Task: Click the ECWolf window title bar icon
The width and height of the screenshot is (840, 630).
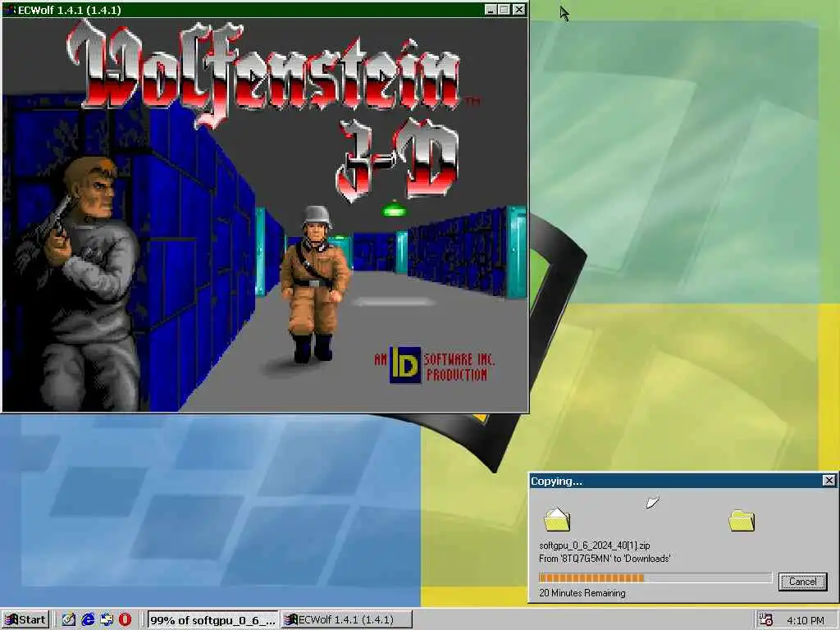Action: pos(10,10)
